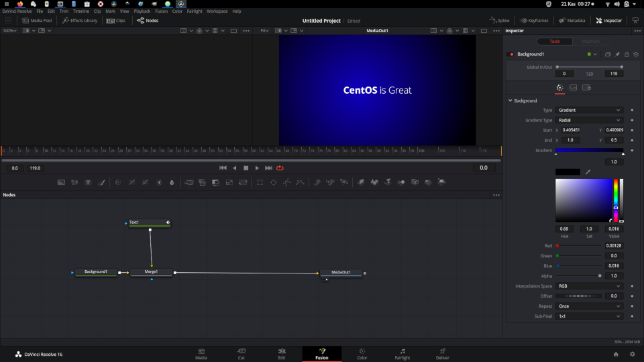Switch to the Modifiers tab in Inspector
The width and height of the screenshot is (644, 362).
coord(590,42)
